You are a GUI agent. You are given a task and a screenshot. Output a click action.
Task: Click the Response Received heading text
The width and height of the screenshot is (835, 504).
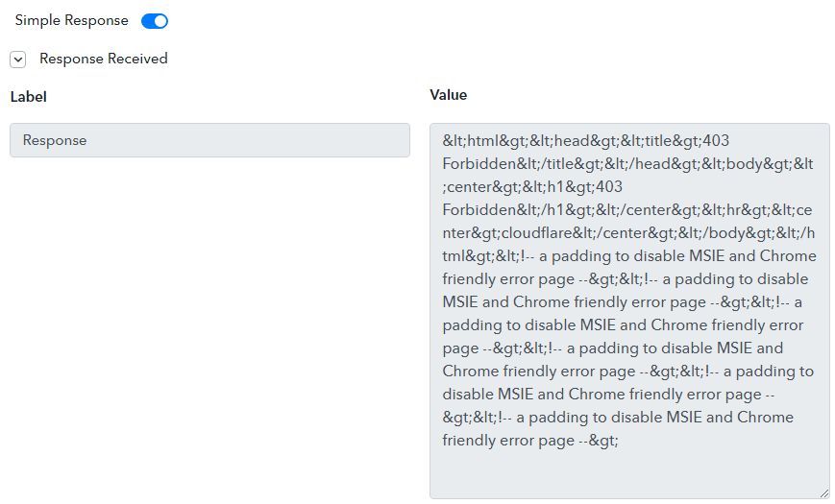coord(104,59)
